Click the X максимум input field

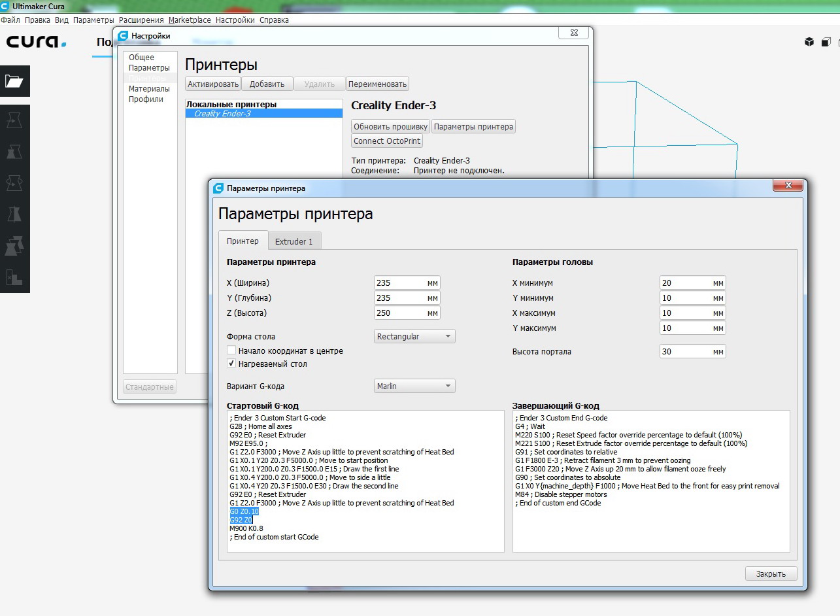[x=693, y=313]
